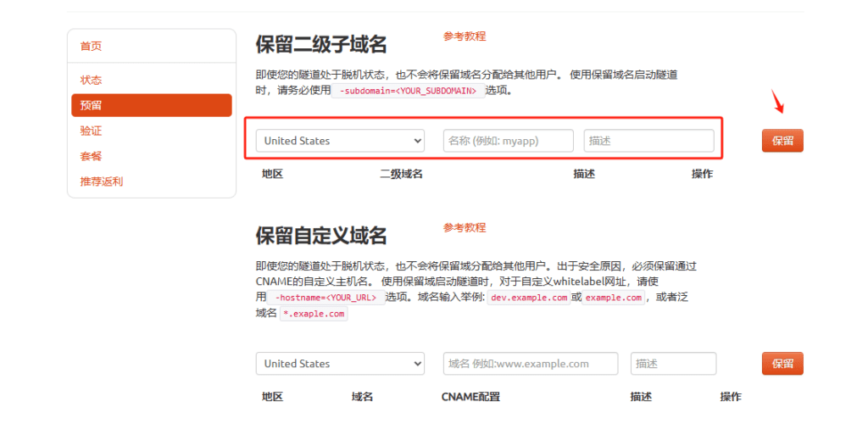Open 推荐返利 in the sidebar
The height and width of the screenshot is (435, 868).
(x=101, y=181)
